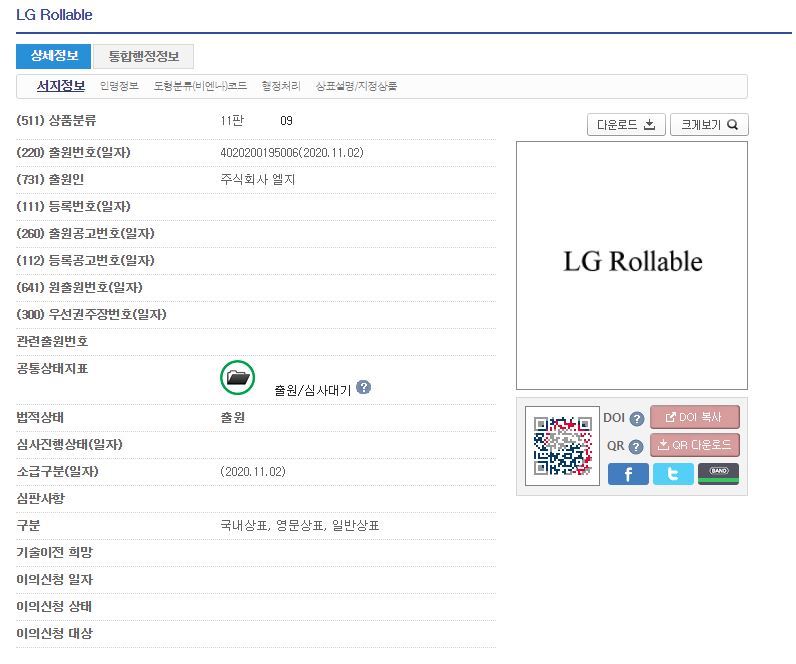Click the (112) 등록공고번호(일자) label
This screenshot has width=796, height=664.
(x=85, y=260)
